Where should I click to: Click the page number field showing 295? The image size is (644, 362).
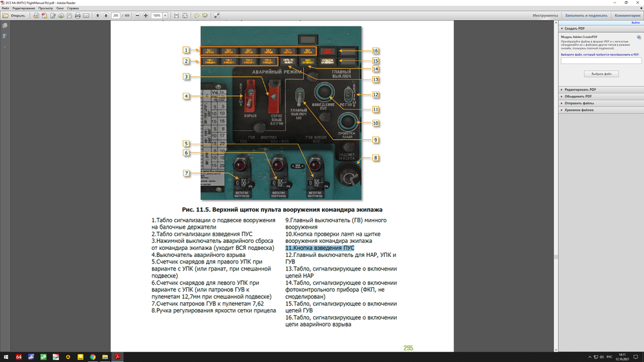115,15
